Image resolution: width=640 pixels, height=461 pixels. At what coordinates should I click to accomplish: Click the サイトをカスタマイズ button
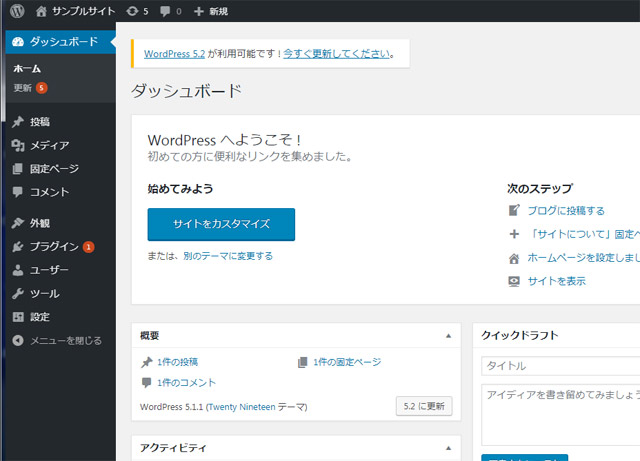(x=221, y=224)
